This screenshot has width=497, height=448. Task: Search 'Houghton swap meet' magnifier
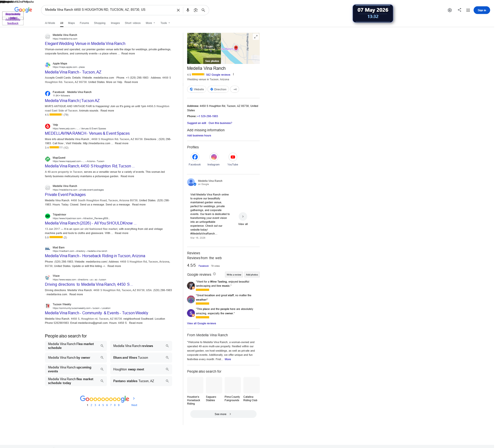coord(167,369)
